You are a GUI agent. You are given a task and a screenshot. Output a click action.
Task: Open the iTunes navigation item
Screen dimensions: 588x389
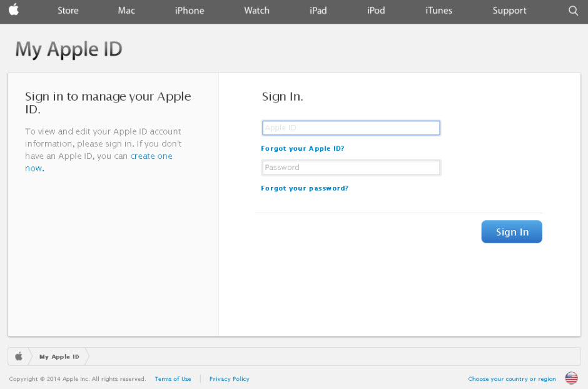pyautogui.click(x=438, y=11)
